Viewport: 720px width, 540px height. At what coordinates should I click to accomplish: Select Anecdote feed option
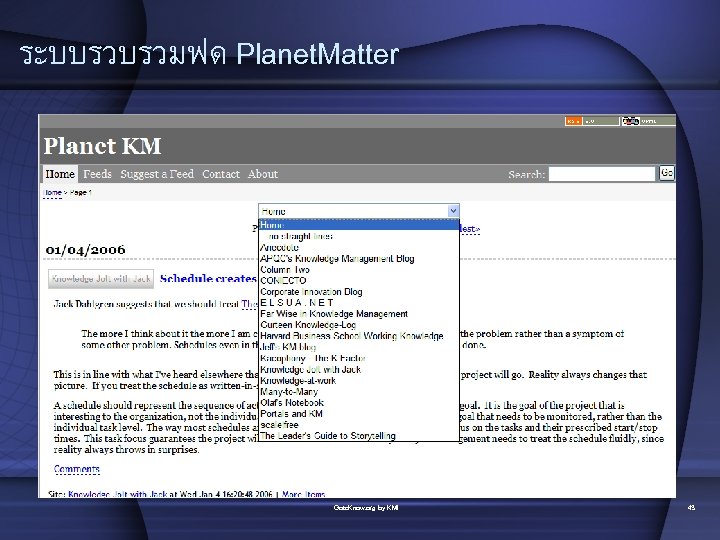click(x=359, y=247)
